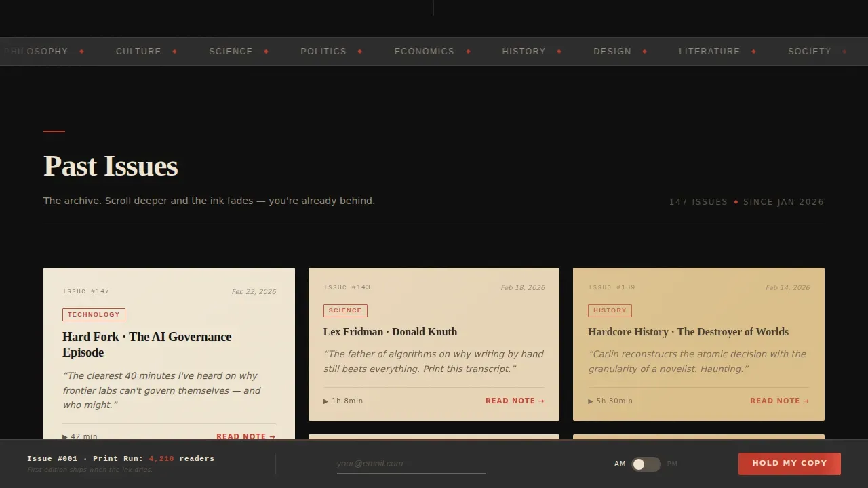Click the Past Issues heading

coord(111,166)
